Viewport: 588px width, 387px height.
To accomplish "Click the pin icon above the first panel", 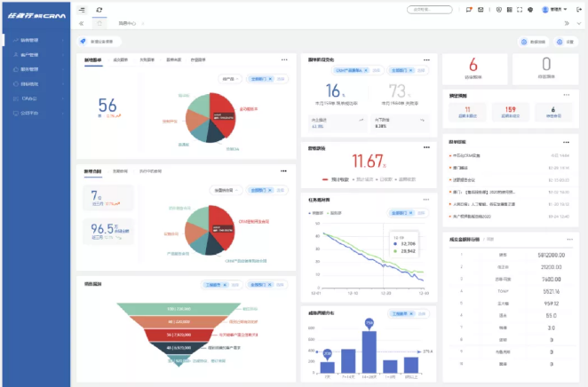I will point(83,42).
